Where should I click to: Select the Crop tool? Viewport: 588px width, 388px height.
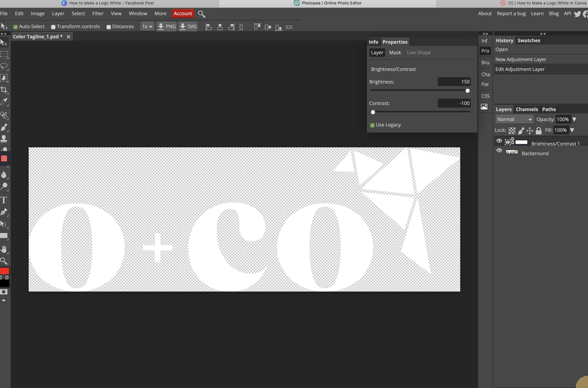4,90
